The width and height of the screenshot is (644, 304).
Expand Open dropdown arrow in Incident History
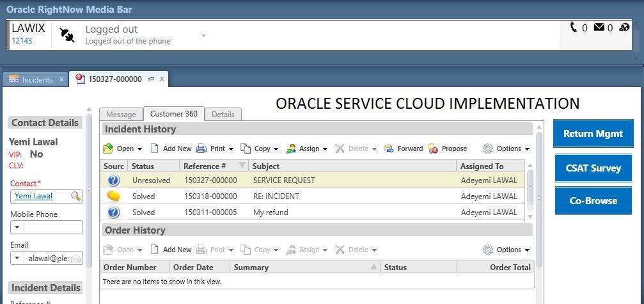(139, 149)
